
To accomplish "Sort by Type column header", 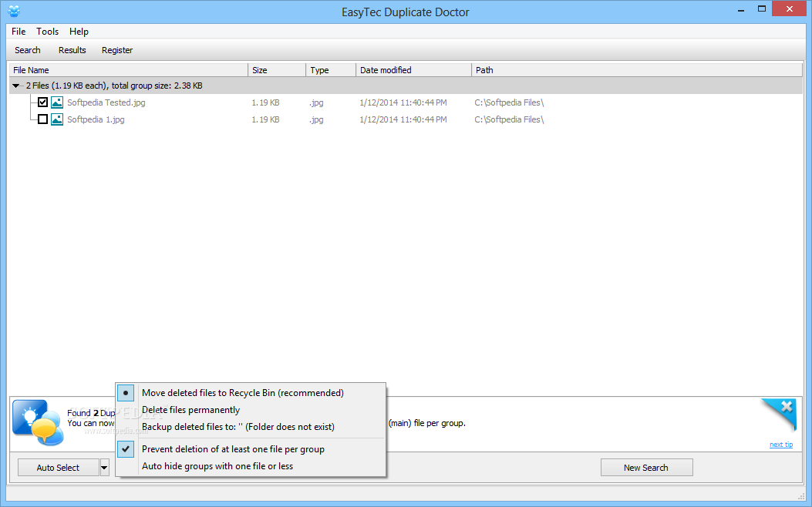I will click(331, 70).
